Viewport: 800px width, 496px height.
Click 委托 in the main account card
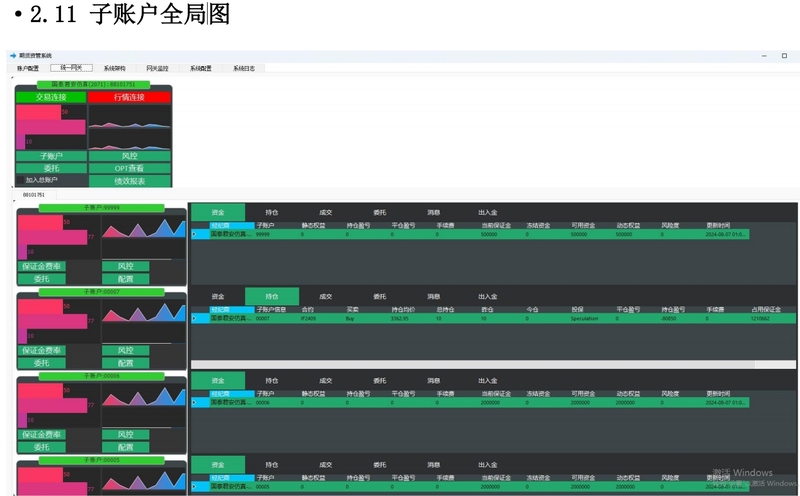coord(51,168)
